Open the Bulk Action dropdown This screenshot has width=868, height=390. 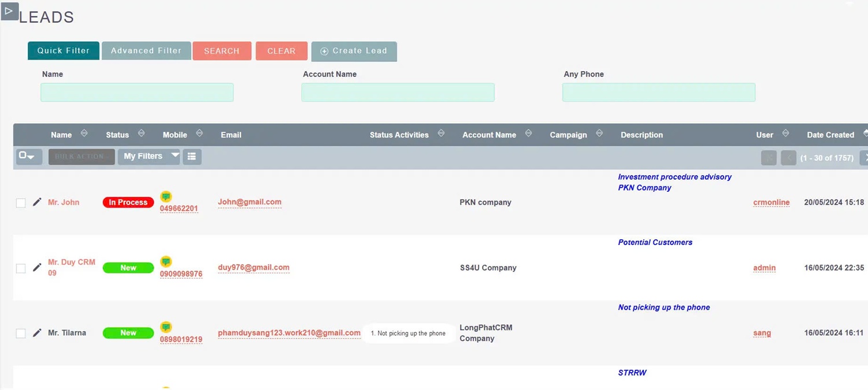[81, 156]
